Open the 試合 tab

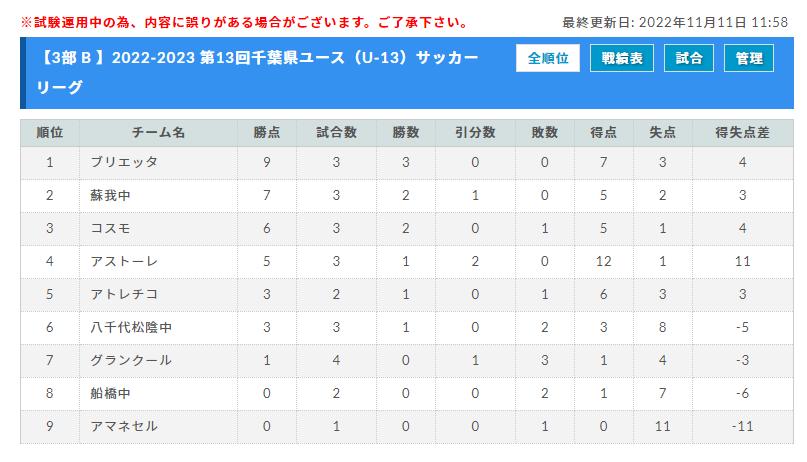[689, 58]
